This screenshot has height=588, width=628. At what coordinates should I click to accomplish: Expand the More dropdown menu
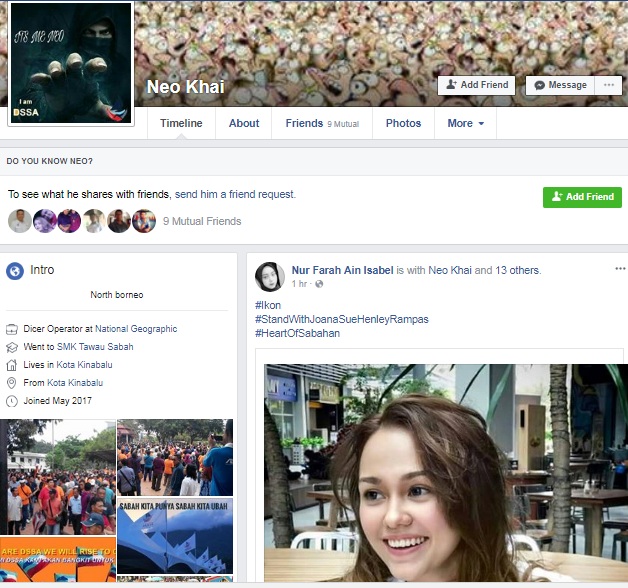(x=465, y=123)
